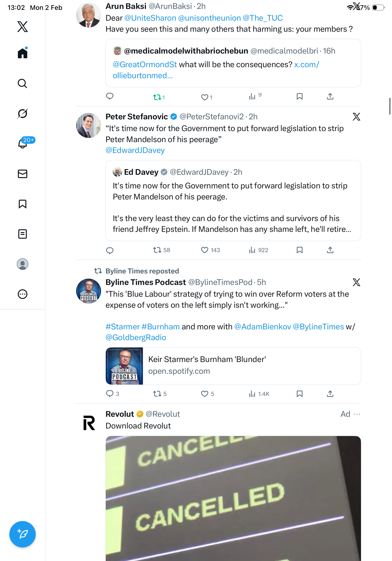Open the X logo at sidebar top

(23, 26)
